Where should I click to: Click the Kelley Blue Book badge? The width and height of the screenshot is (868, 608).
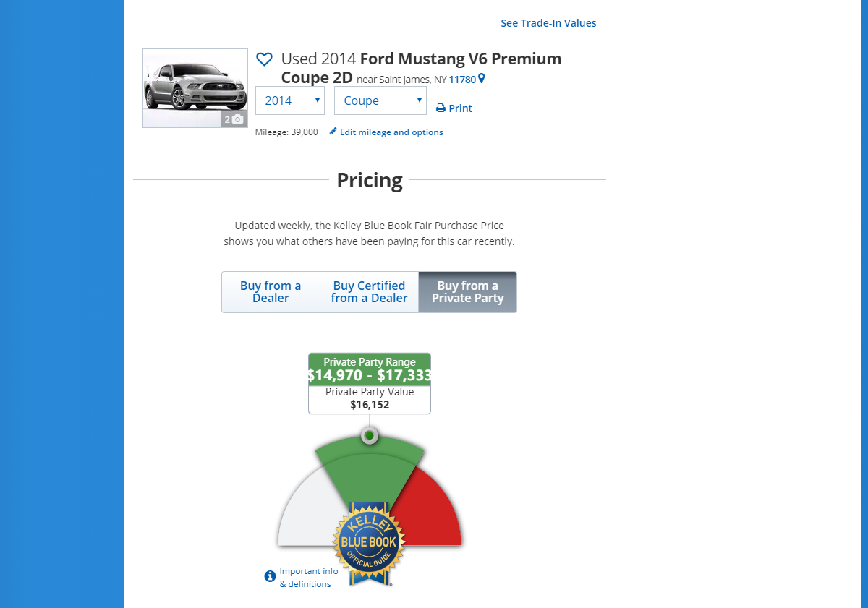coord(369,542)
